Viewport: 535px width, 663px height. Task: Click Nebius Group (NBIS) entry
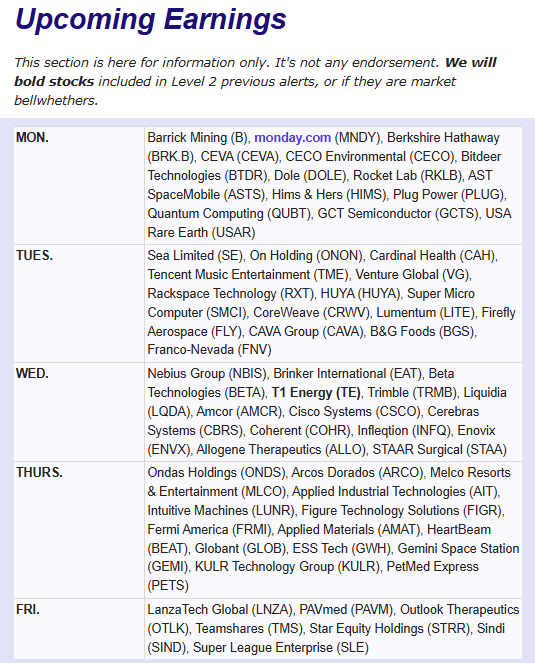pyautogui.click(x=207, y=373)
